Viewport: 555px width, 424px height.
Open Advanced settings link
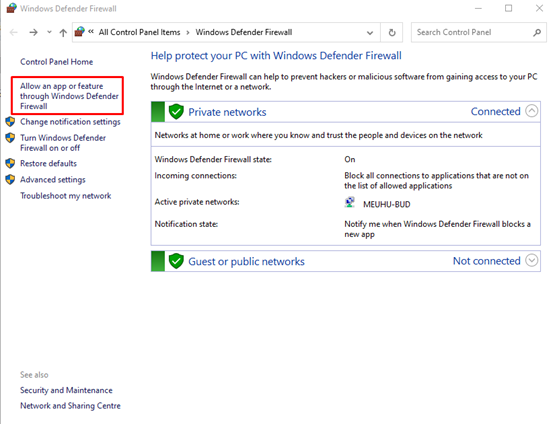[x=53, y=180]
